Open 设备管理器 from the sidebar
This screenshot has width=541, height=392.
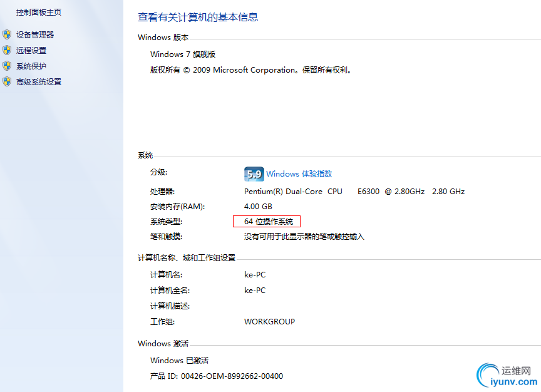point(35,34)
